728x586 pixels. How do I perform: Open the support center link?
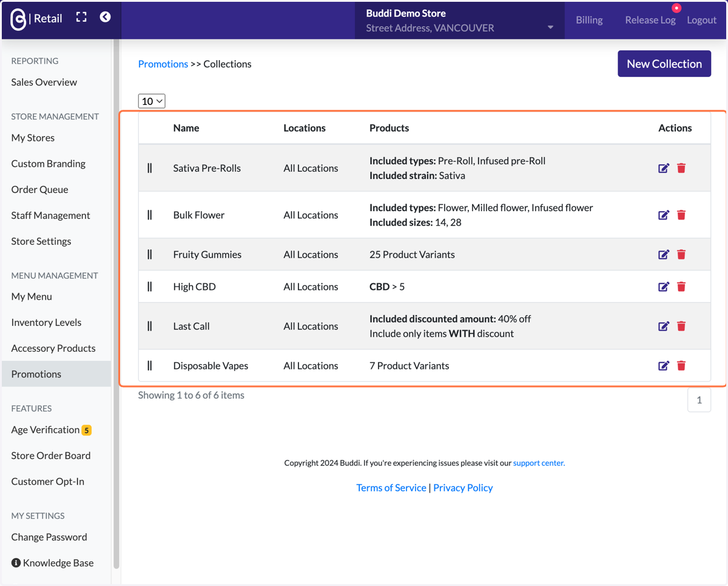(x=539, y=463)
